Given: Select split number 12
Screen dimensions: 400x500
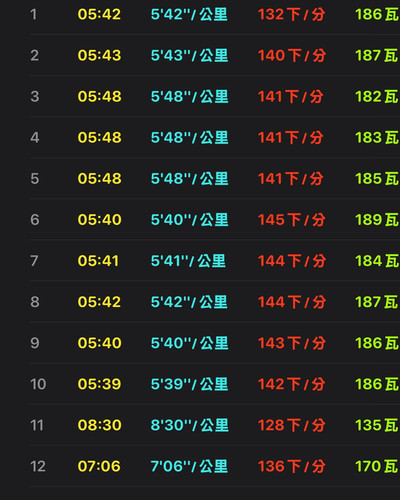Looking at the screenshot, I should click(x=38, y=466).
